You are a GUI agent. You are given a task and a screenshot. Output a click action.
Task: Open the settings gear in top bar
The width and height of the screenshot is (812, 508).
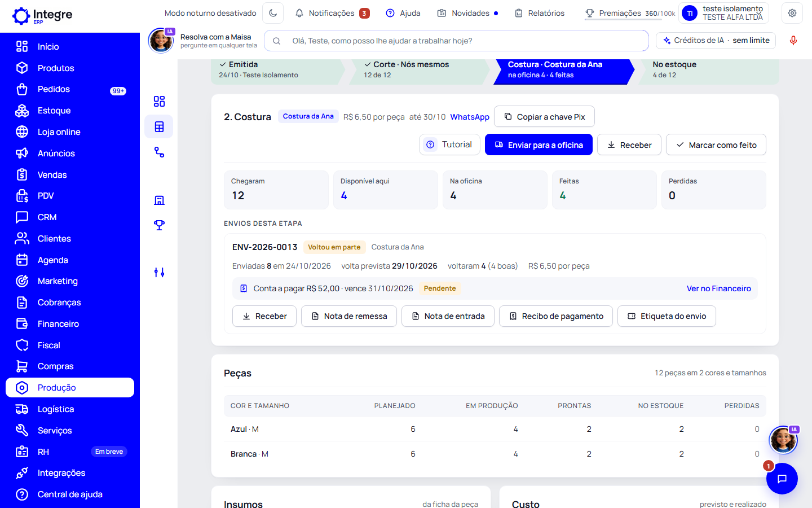792,13
